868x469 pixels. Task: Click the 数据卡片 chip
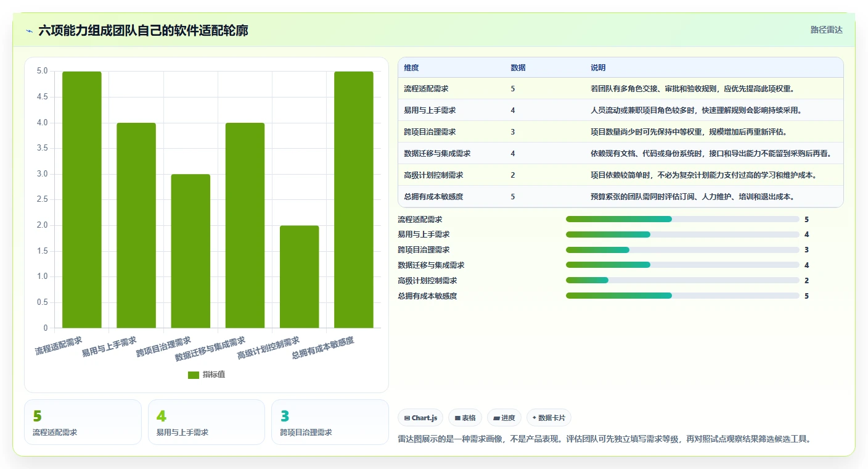(x=549, y=418)
